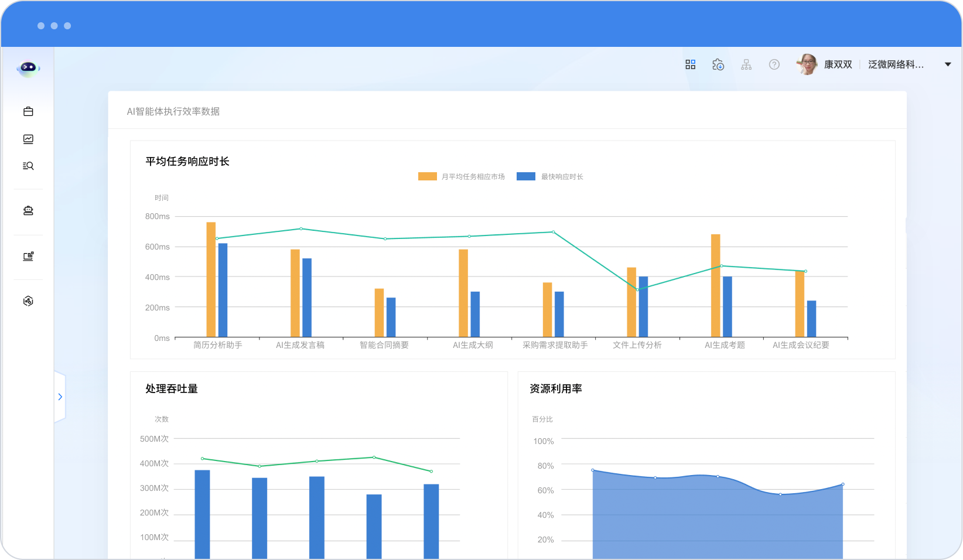Click the help question mark icon

coord(774,64)
